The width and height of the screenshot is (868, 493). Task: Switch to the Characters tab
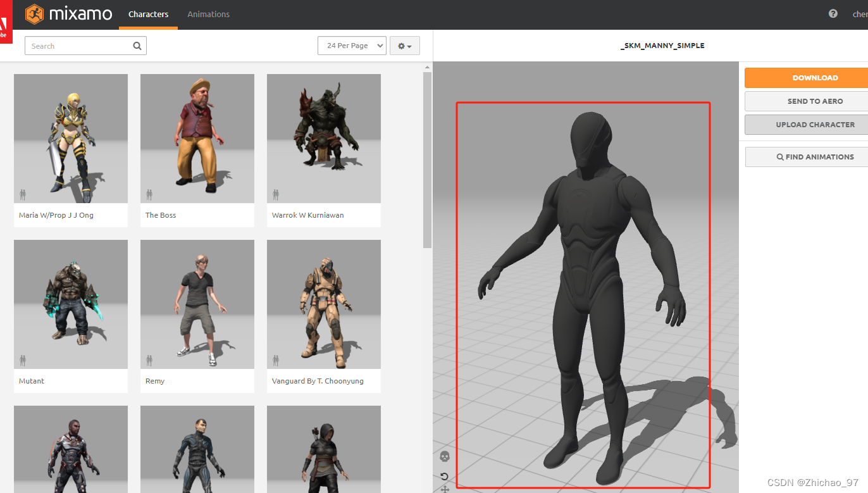[x=148, y=14]
